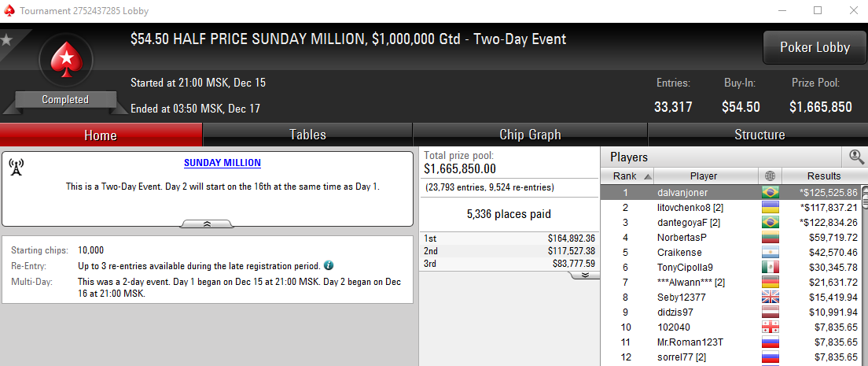Click the favorite star icon
Viewport: 868px width, 366px height.
pos(7,39)
